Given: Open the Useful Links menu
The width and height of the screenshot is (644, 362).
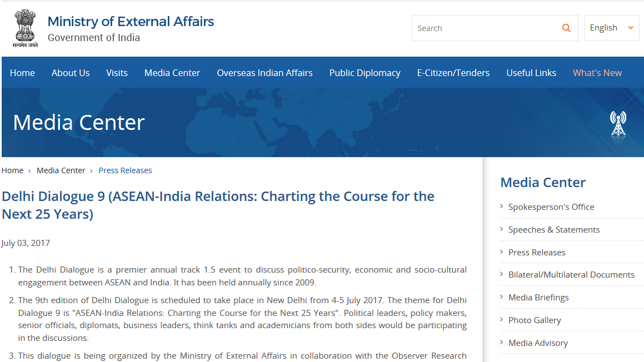Looking at the screenshot, I should click(531, 73).
